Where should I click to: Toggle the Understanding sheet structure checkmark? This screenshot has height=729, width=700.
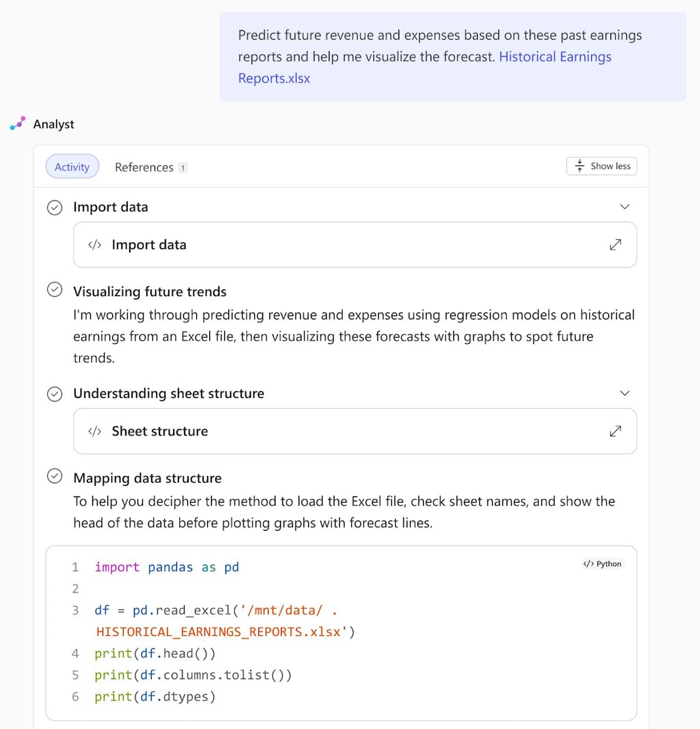point(55,393)
